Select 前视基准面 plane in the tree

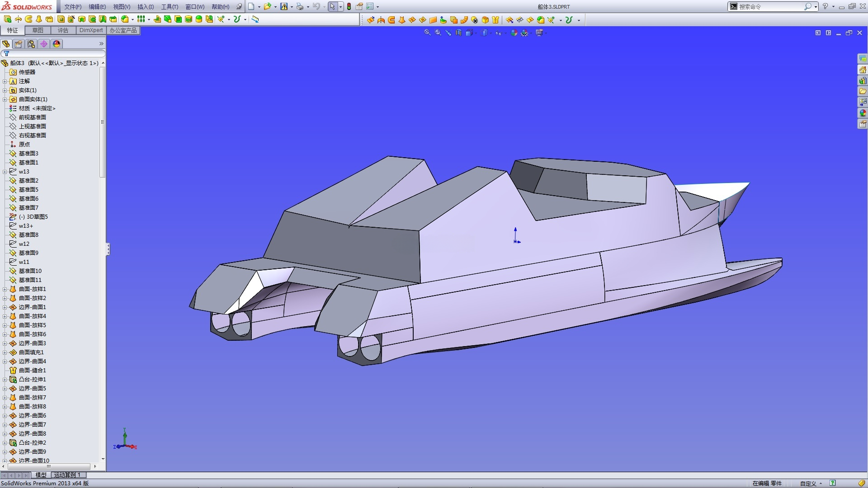(x=32, y=117)
